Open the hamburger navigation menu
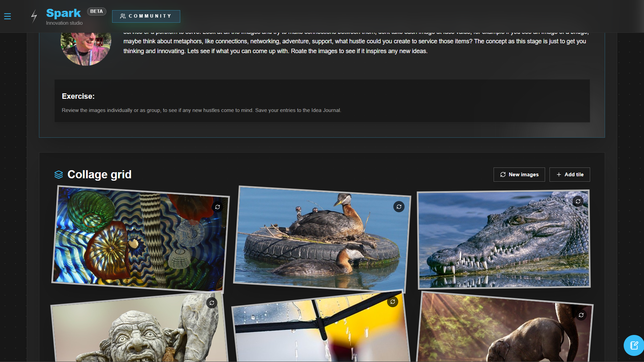The height and width of the screenshot is (362, 644). coord(7,16)
